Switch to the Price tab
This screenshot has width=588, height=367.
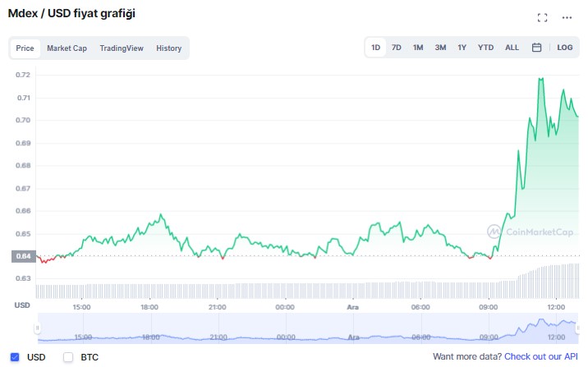coord(25,48)
